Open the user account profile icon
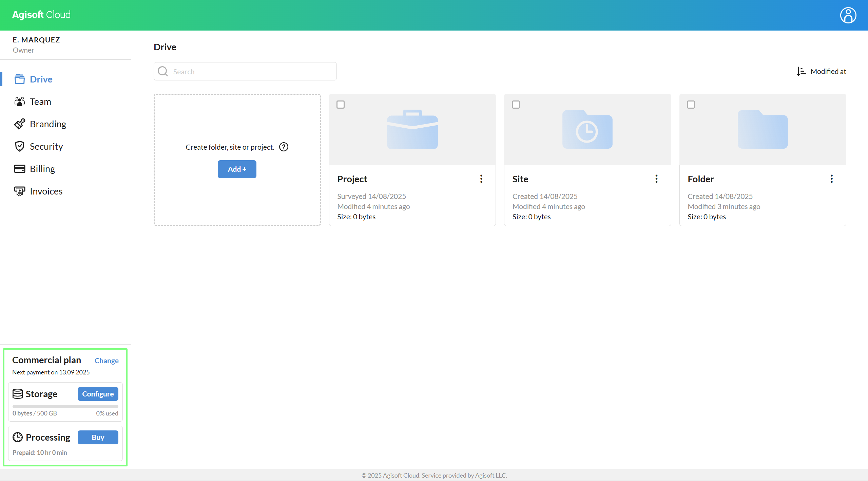Viewport: 868px width, 481px height. (x=848, y=15)
